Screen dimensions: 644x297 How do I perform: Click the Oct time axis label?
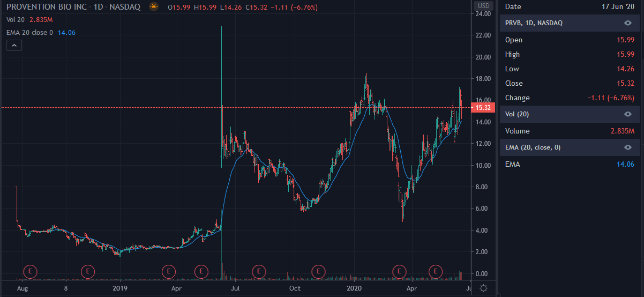[x=295, y=288]
